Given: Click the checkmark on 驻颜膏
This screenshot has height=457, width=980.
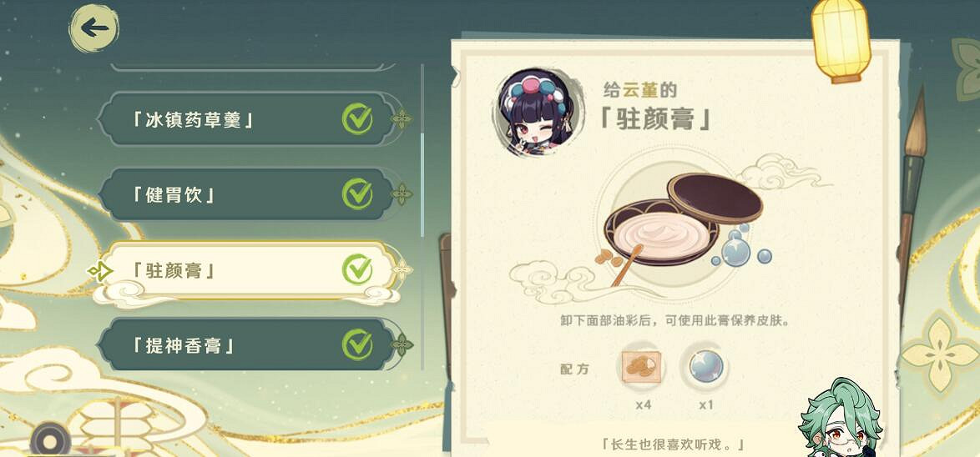Looking at the screenshot, I should pos(357,269).
